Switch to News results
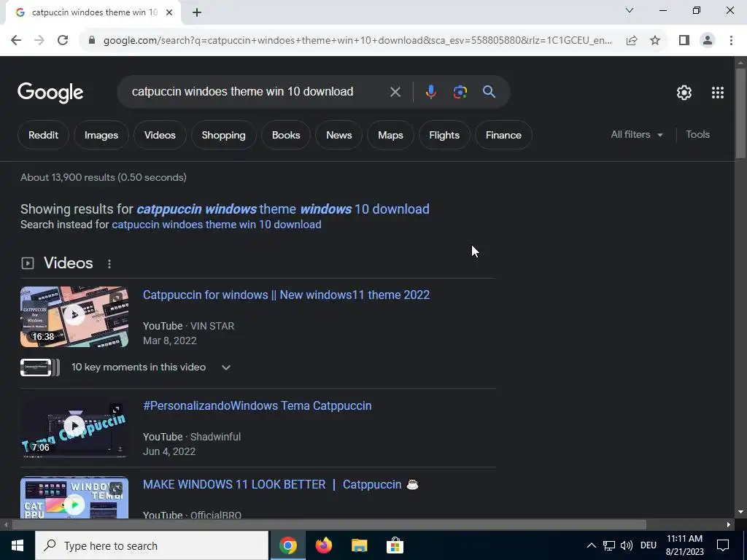The image size is (747, 560). click(x=338, y=135)
